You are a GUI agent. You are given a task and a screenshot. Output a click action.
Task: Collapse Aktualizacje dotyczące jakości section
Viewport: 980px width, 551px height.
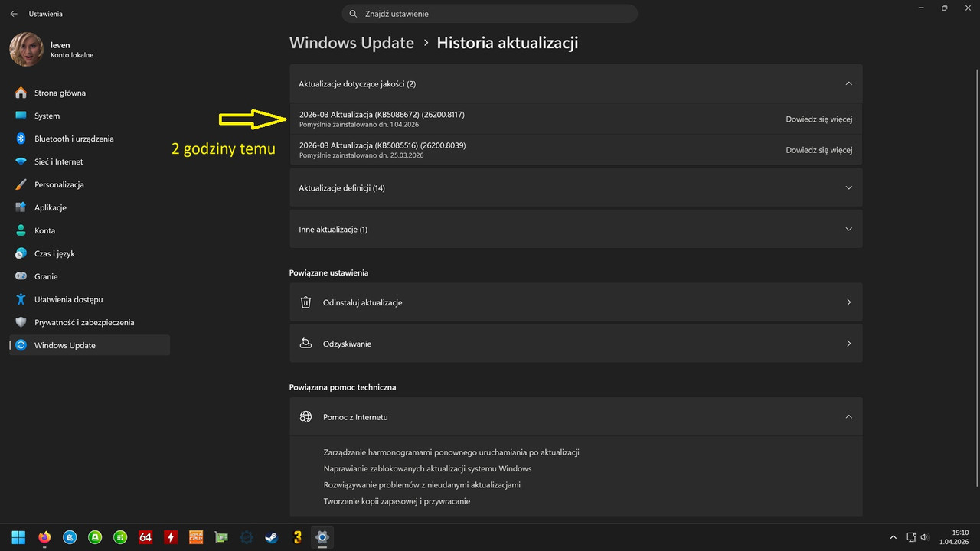848,83
